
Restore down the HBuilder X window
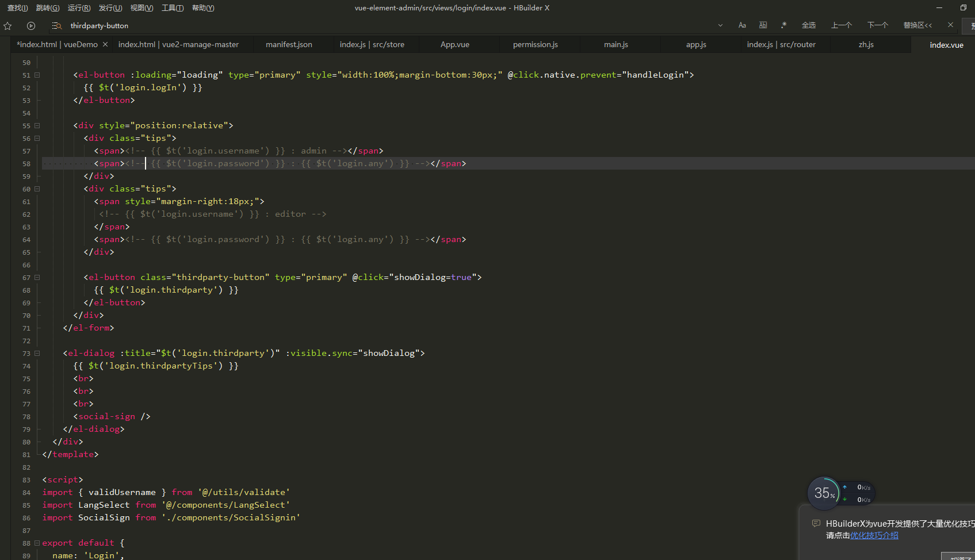[963, 7]
